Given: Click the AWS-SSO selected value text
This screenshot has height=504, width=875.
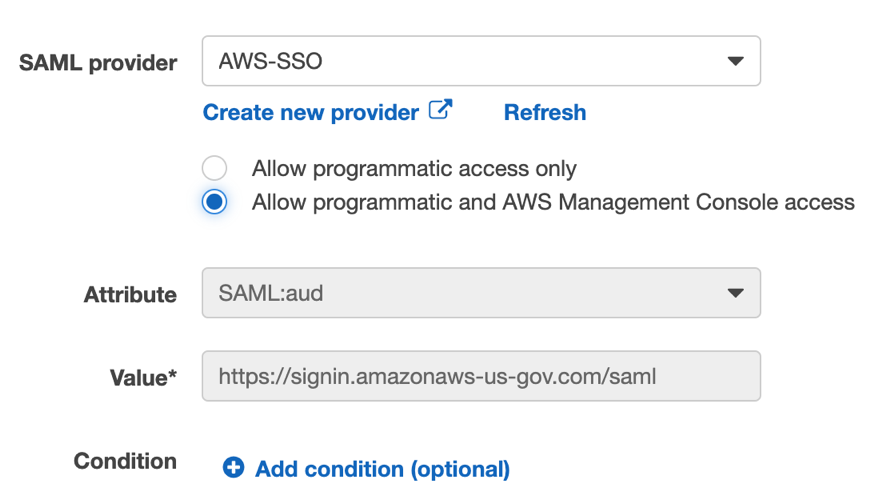Looking at the screenshot, I should [270, 62].
